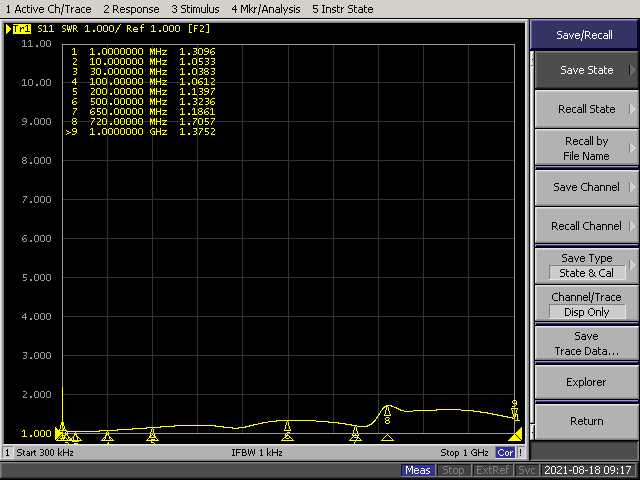Open the Response menu

131,9
